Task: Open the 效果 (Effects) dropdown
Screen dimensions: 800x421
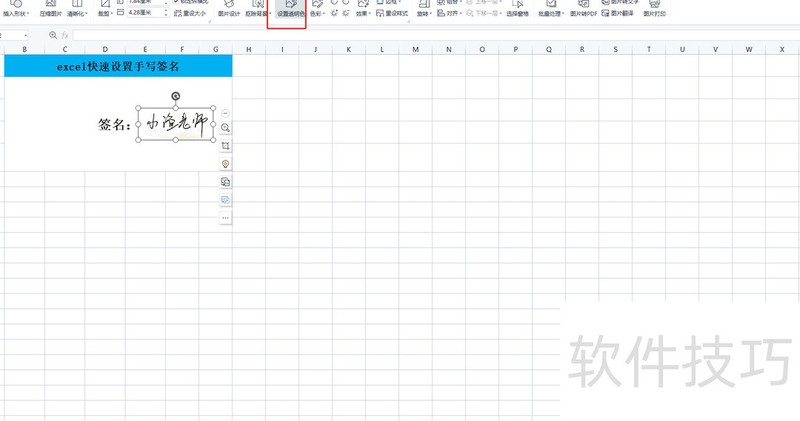Action: coord(363,8)
